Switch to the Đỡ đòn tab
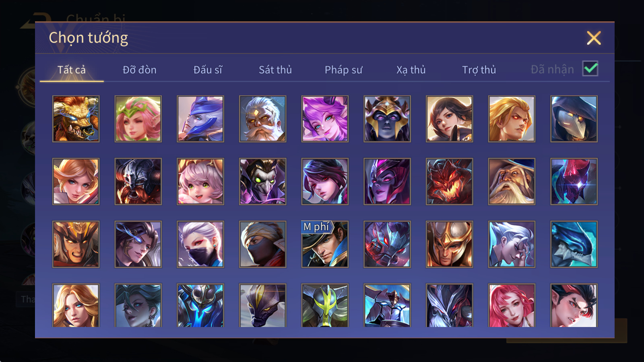 point(139,70)
